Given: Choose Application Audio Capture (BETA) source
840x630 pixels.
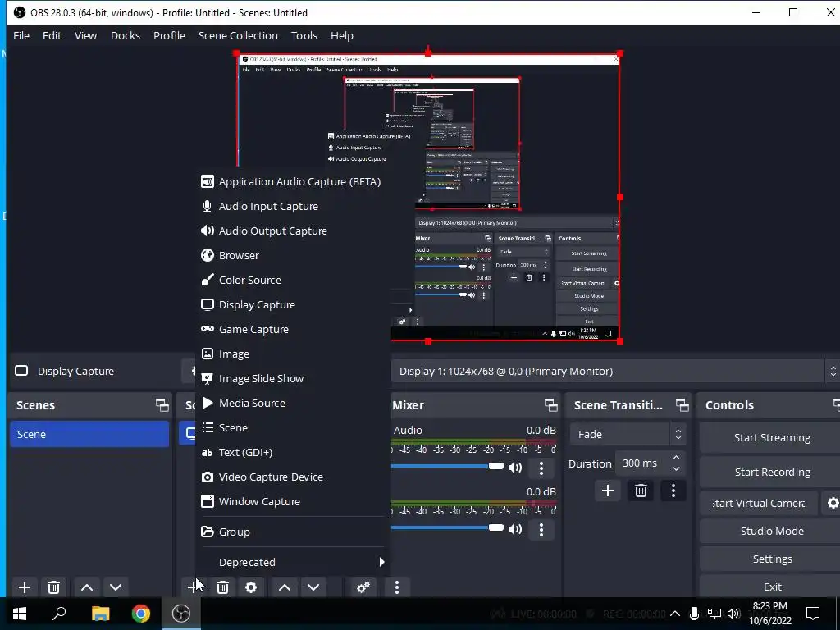Looking at the screenshot, I should click(293, 181).
